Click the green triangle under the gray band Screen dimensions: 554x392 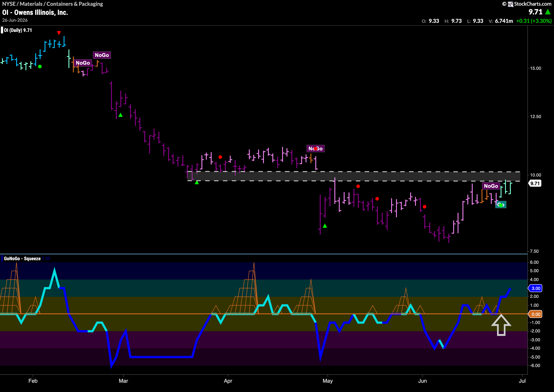coord(197,182)
